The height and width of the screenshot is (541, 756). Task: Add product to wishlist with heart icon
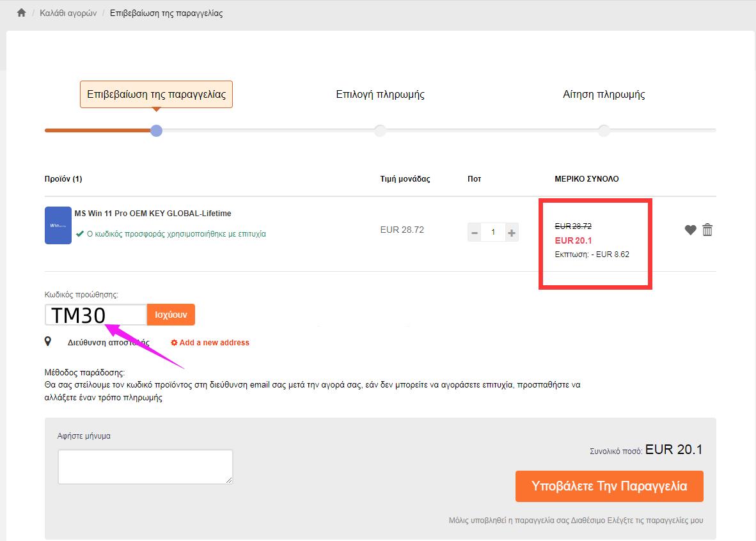tap(690, 230)
